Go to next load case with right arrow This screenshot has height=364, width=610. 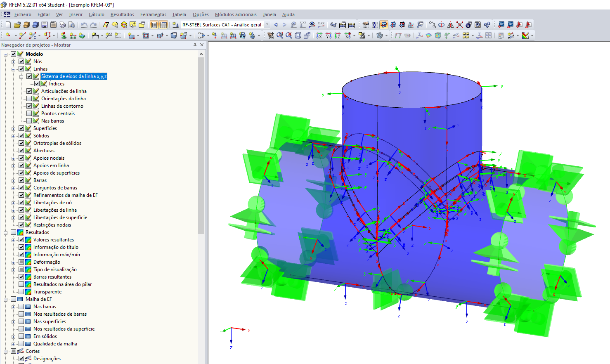284,25
